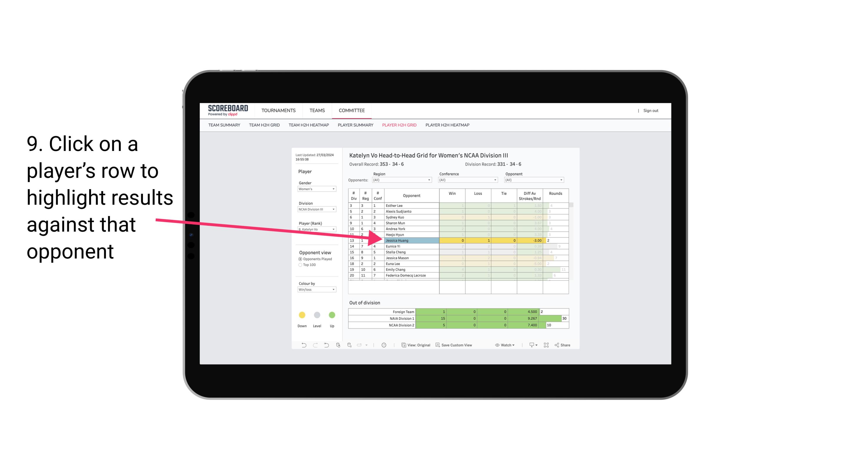This screenshot has height=467, width=868.
Task: Switch to Player Summary tab
Action: tap(355, 126)
